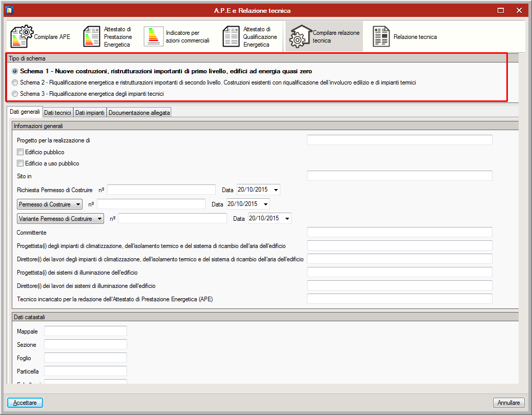532x415 pixels.
Task: Click the Dati catastali section header
Action: [265, 317]
